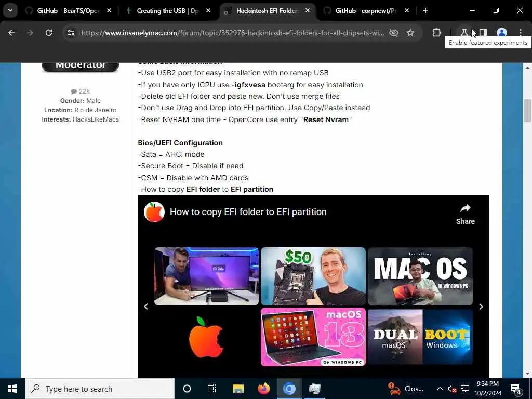The image size is (532, 399).
Task: Open Task View on taskbar
Action: click(212, 389)
